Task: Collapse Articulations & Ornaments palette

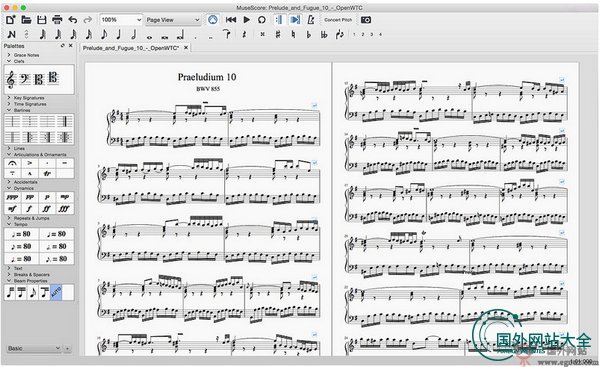Action: [x=9, y=155]
